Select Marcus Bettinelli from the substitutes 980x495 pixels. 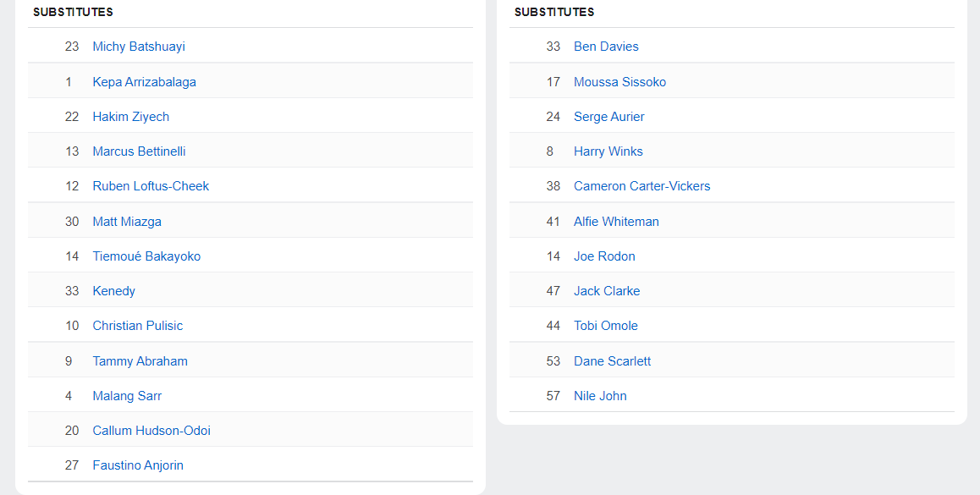(x=139, y=151)
